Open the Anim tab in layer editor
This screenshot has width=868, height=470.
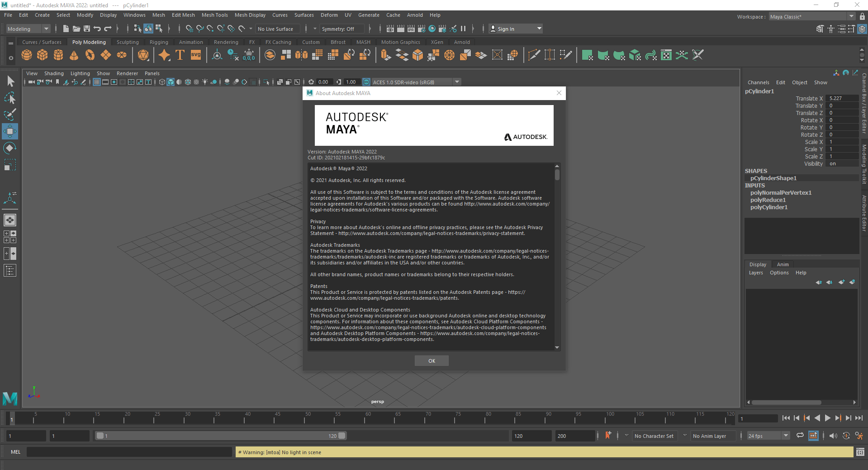[x=783, y=264]
